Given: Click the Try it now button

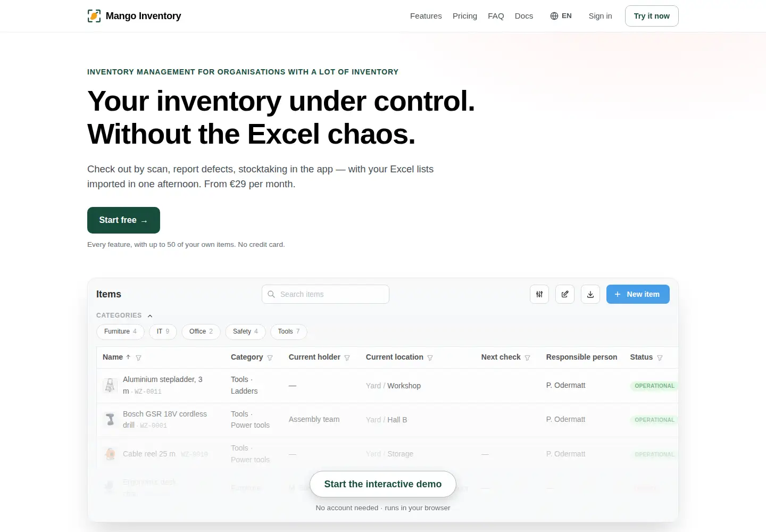Looking at the screenshot, I should tap(652, 16).
